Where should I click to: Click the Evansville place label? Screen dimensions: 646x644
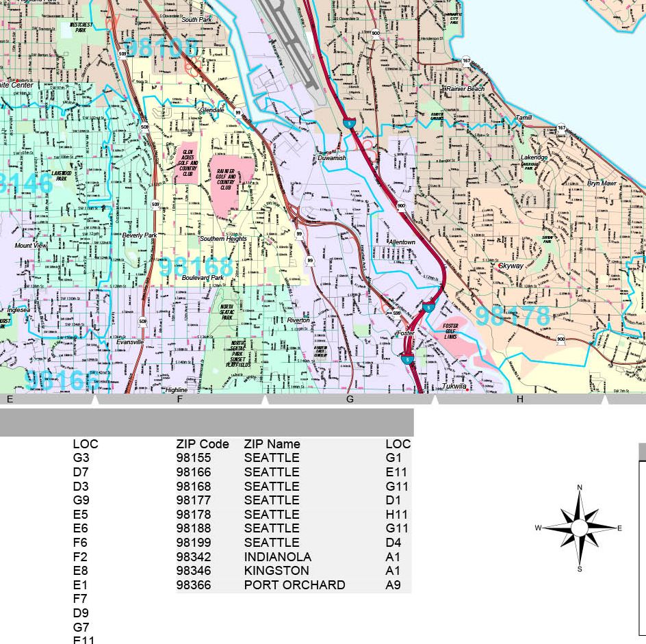coord(130,342)
